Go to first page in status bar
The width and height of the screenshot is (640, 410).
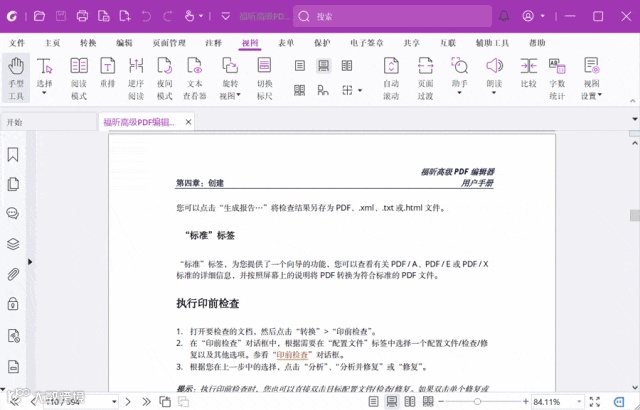14,401
